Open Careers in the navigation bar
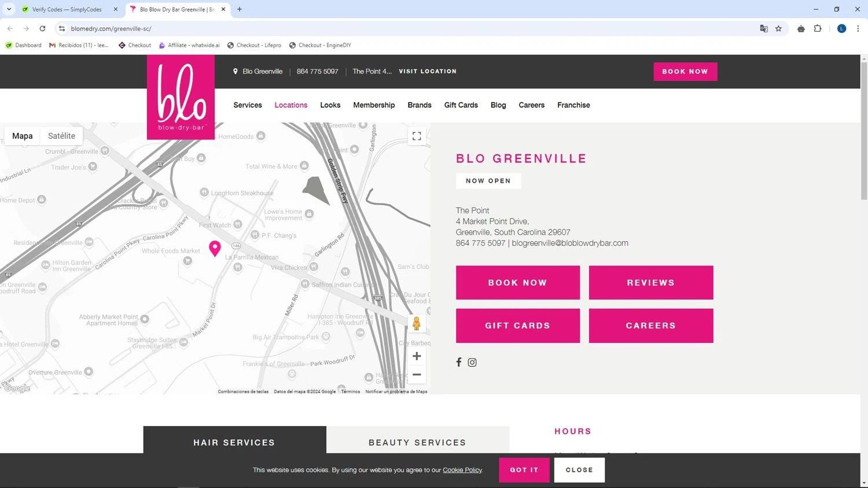The height and width of the screenshot is (488, 868). [x=532, y=105]
